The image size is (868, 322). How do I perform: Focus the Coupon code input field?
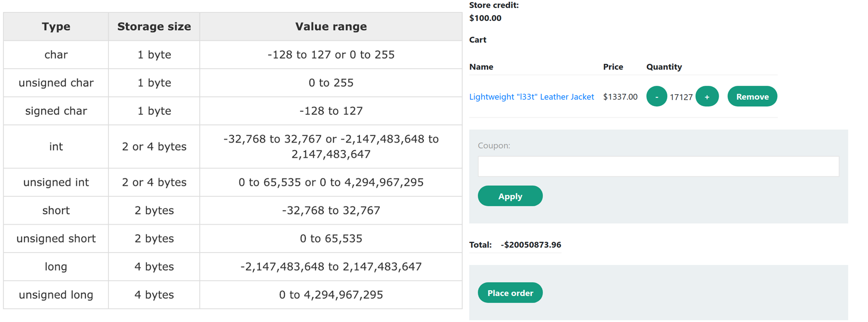pyautogui.click(x=658, y=166)
